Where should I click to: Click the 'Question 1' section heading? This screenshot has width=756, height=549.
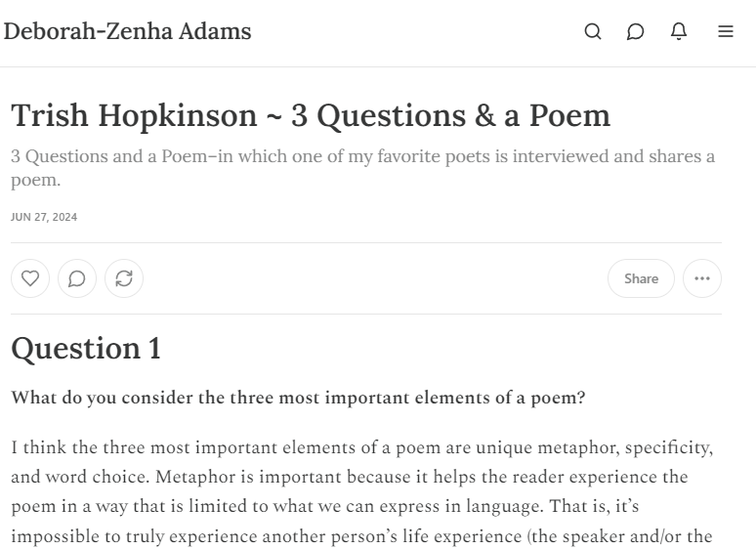click(86, 349)
